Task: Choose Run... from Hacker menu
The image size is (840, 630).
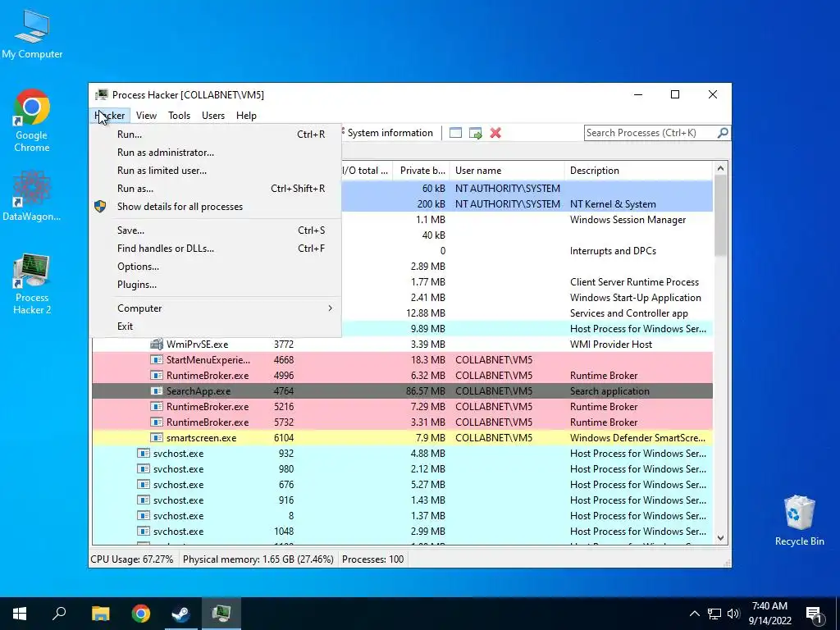Action: click(x=217, y=134)
